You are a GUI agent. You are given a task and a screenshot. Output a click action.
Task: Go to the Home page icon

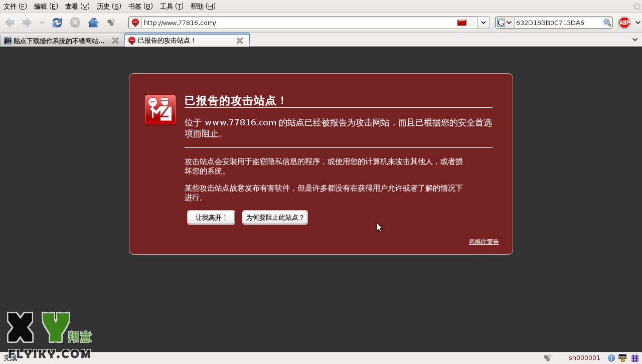click(93, 23)
